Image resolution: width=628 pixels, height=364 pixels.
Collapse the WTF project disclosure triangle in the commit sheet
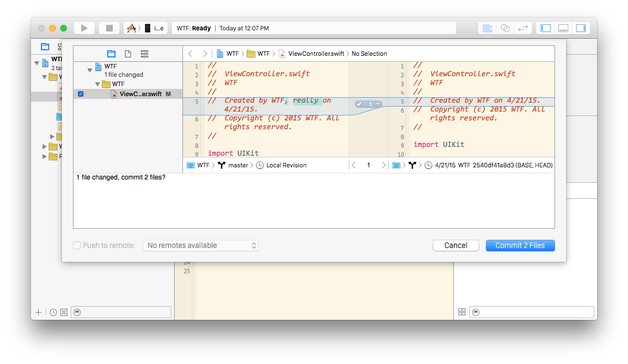pos(90,70)
